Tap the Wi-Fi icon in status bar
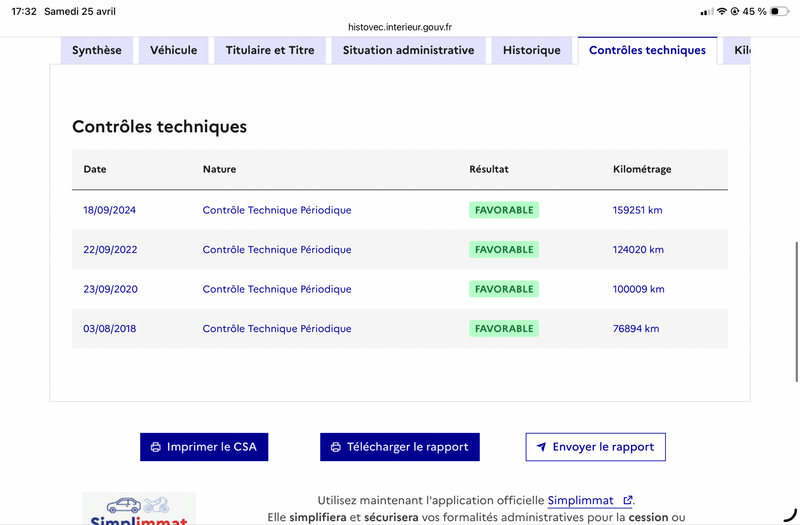 [x=722, y=11]
